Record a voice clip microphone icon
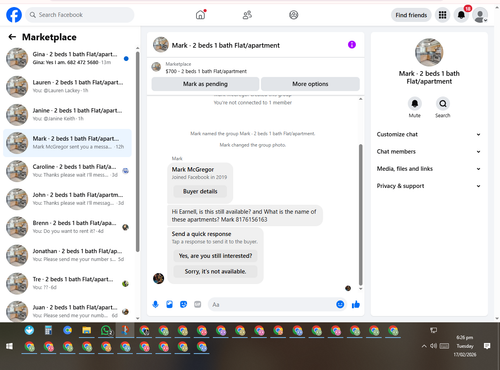This screenshot has width=500, height=370. (x=155, y=304)
